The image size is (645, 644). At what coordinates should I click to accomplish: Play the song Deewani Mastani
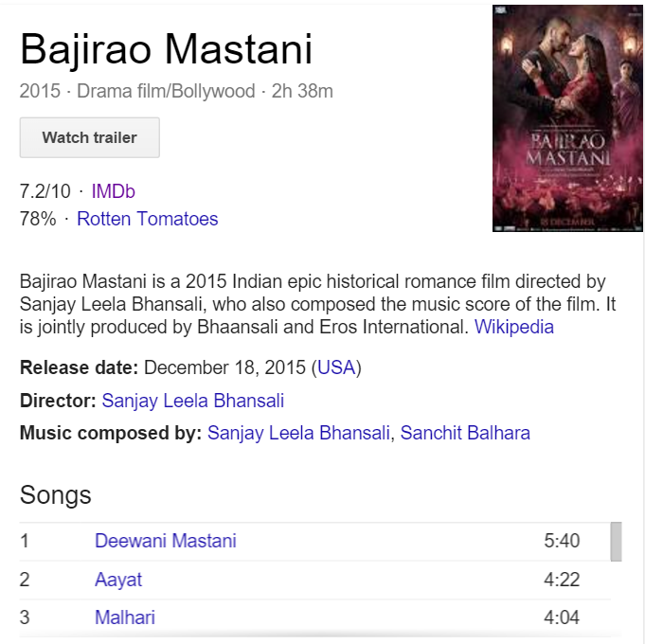[x=166, y=541]
